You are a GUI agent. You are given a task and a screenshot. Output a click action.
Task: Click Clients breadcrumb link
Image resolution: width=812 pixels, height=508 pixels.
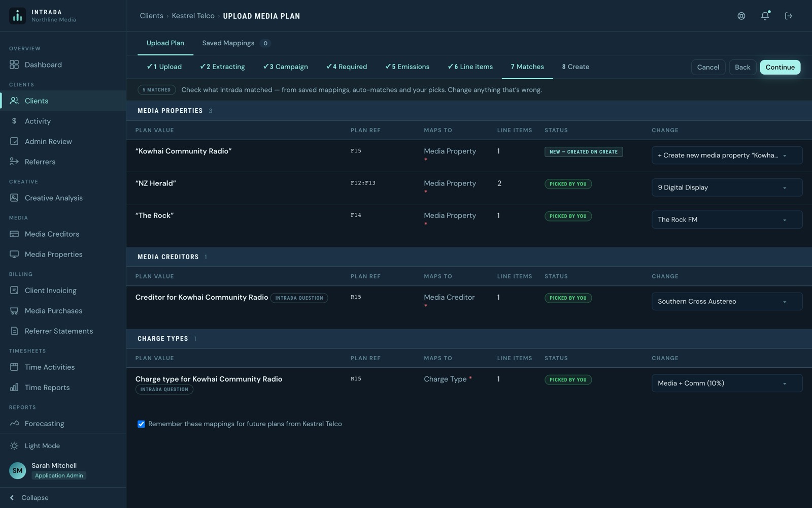coord(151,16)
